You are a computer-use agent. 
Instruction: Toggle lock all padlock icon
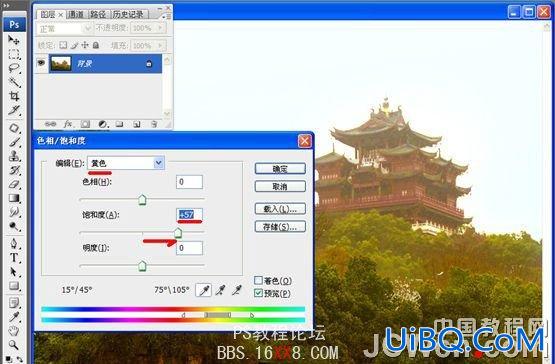click(x=96, y=45)
